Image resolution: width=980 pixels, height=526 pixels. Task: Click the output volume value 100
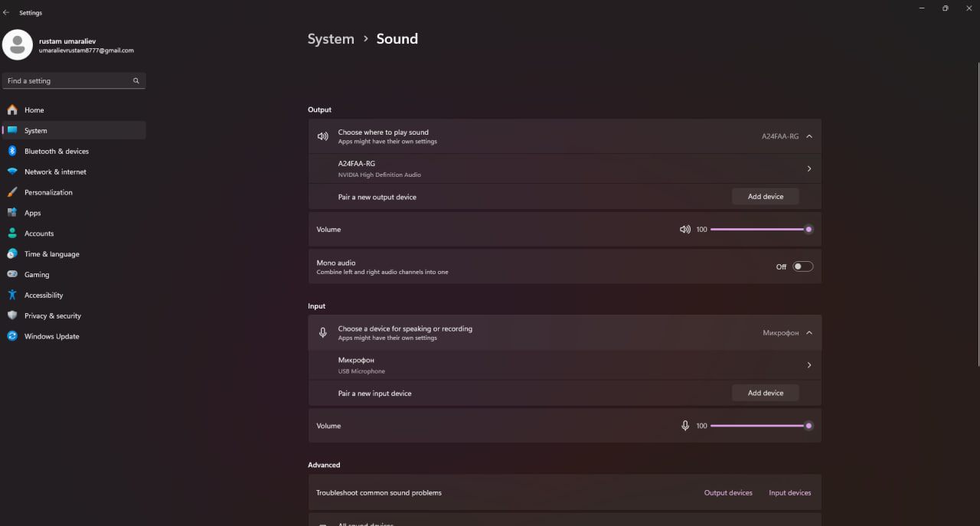pyautogui.click(x=701, y=230)
